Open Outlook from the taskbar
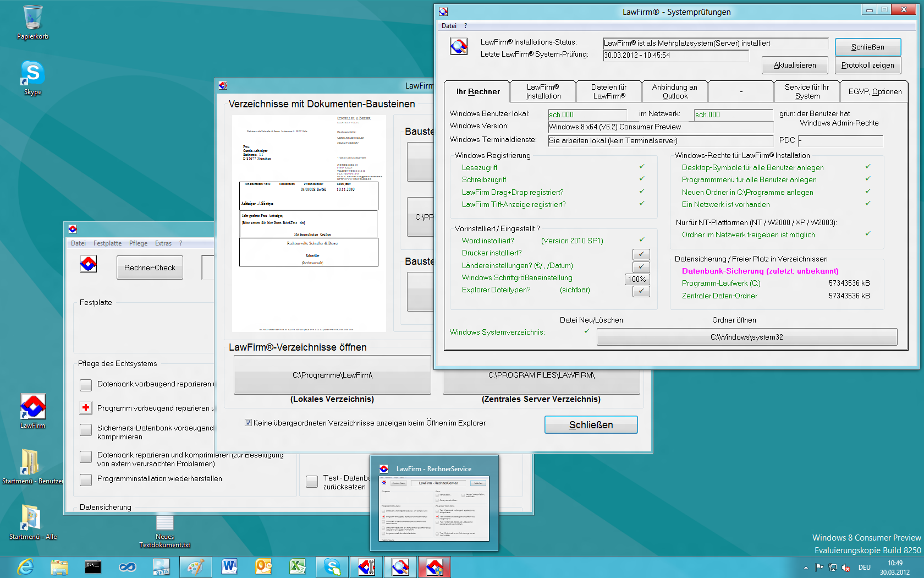924x578 pixels. coord(263,567)
